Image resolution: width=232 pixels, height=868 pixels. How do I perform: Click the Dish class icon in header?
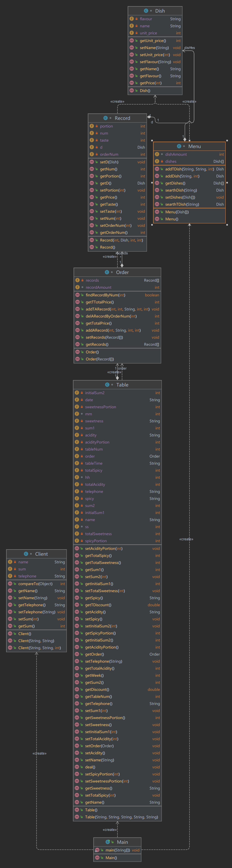coord(146,11)
